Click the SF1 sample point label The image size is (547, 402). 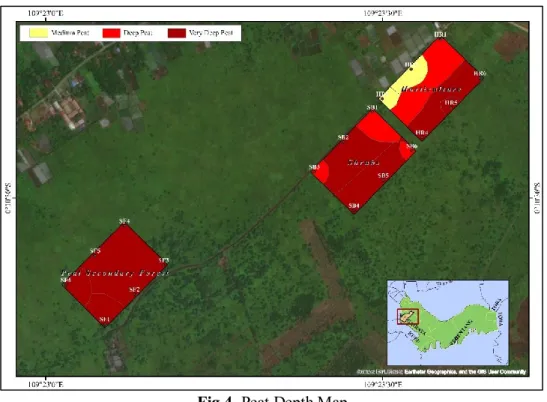click(x=105, y=319)
